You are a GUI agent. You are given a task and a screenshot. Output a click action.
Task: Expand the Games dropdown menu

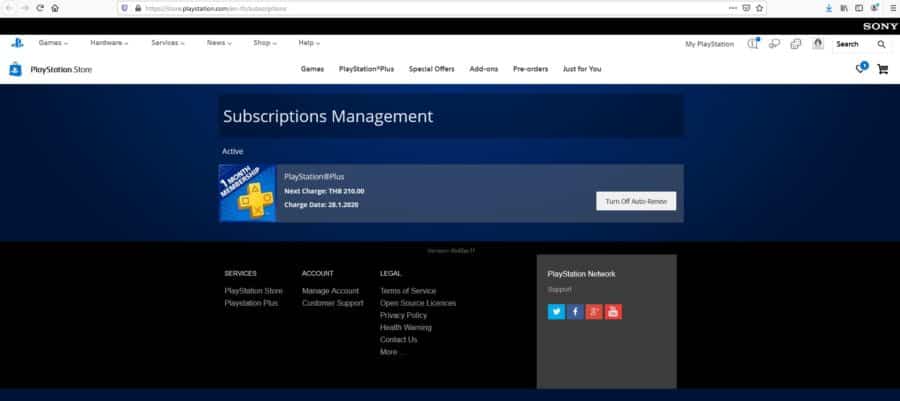(x=53, y=43)
